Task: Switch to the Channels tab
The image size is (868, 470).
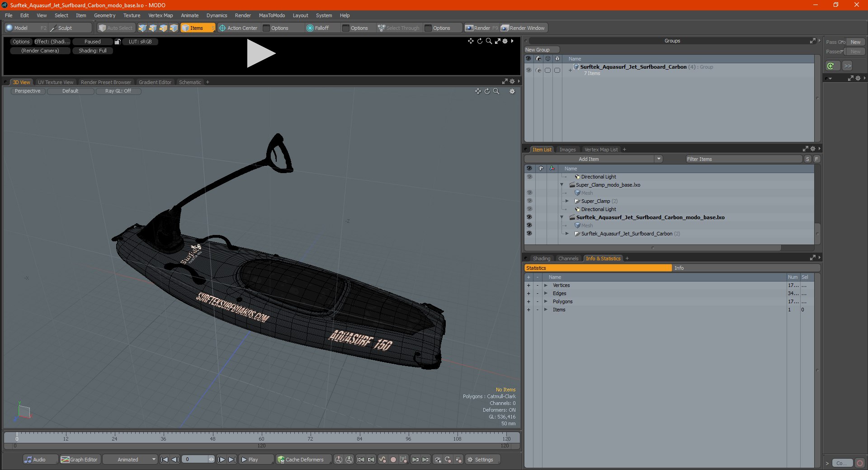Action: tap(568, 258)
